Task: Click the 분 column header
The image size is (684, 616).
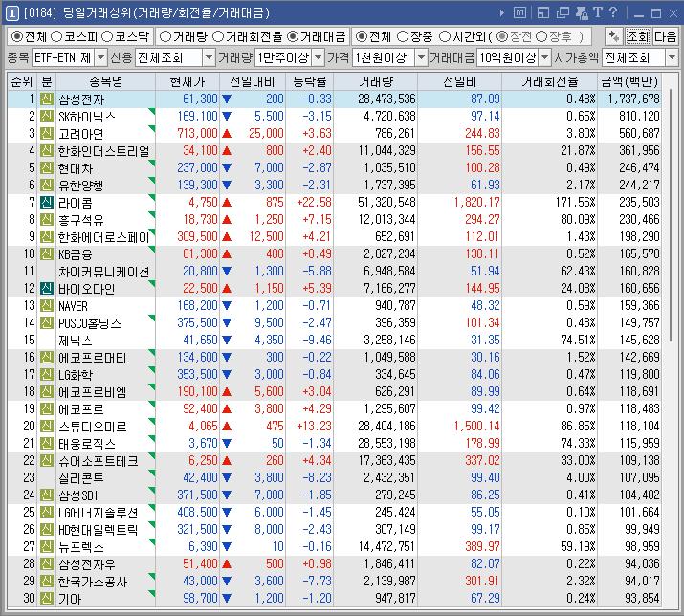Action: point(47,81)
